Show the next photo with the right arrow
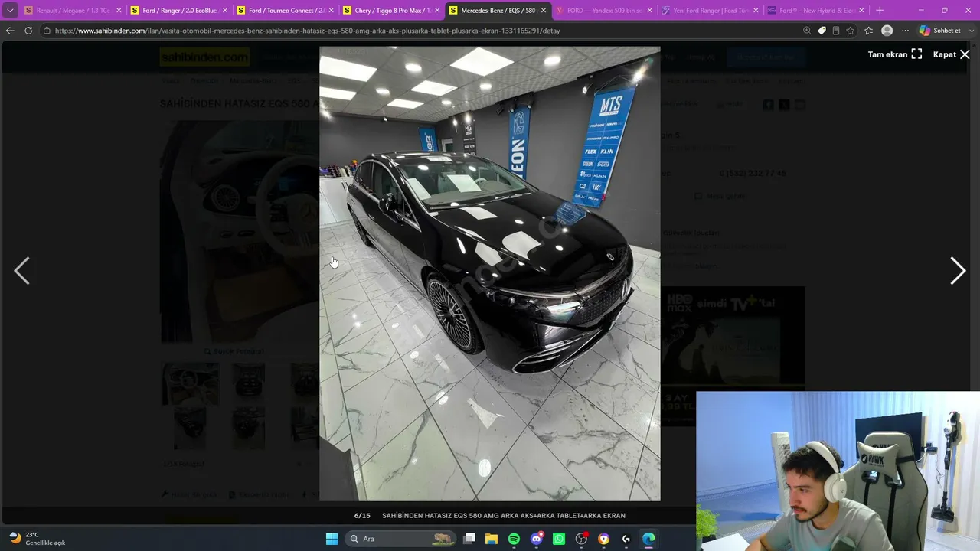980x551 pixels. (x=957, y=271)
